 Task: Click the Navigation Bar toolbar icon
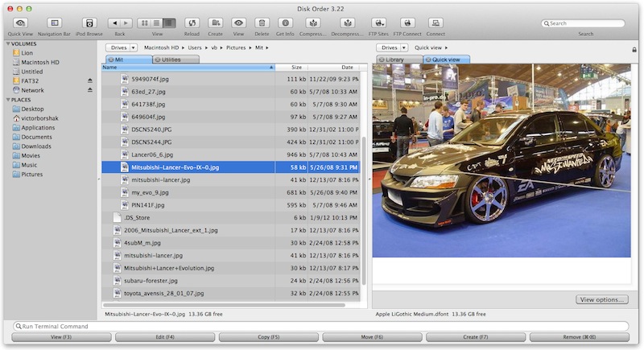point(55,23)
